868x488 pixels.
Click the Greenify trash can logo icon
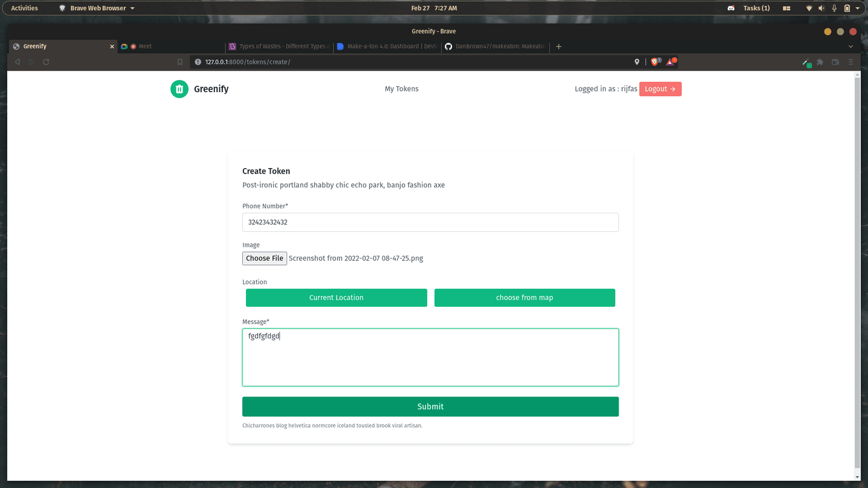pos(179,89)
